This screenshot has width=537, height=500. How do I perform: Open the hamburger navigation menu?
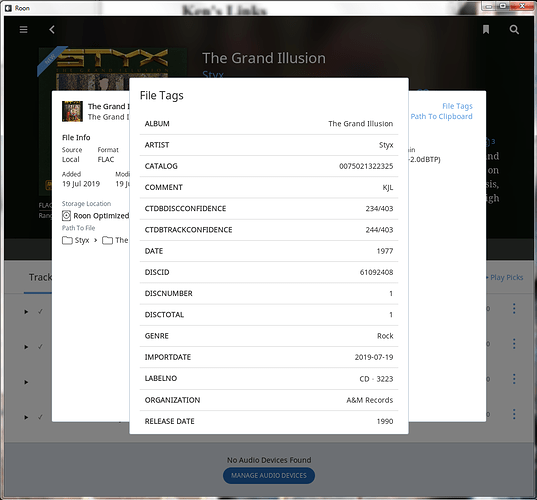[x=23, y=30]
